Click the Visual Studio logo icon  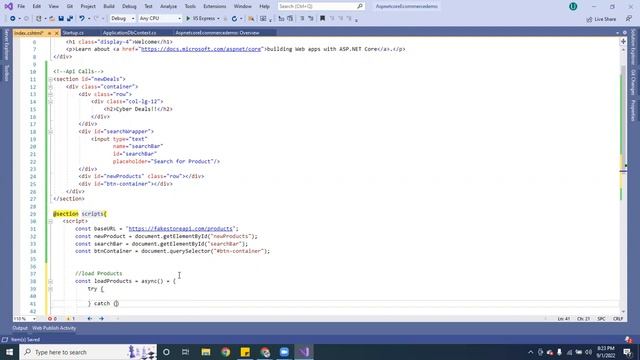8,7
